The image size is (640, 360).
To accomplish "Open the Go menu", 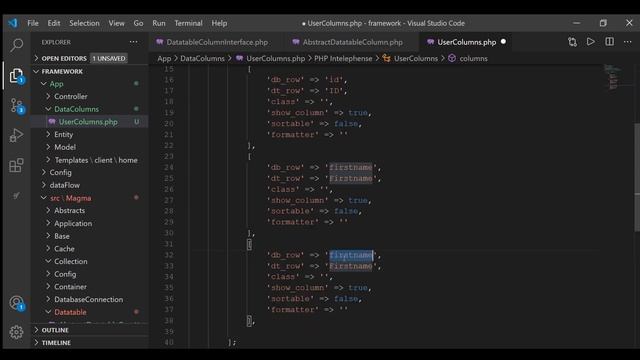I will (x=138, y=23).
